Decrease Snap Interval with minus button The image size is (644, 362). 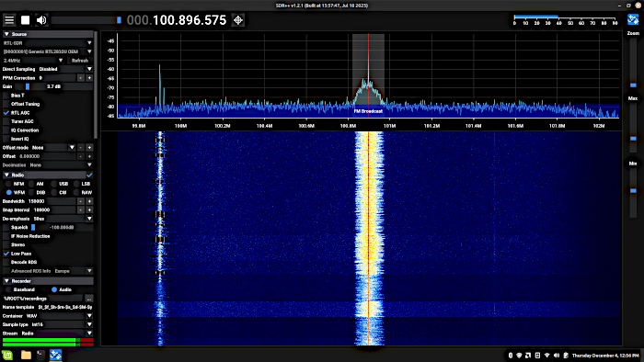click(x=81, y=209)
